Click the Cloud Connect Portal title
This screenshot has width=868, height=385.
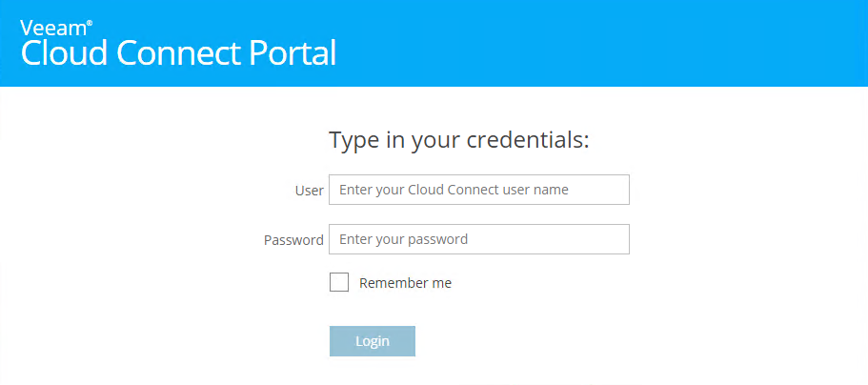click(x=178, y=53)
